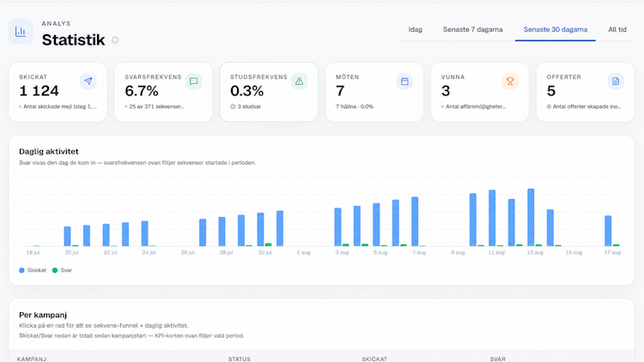Screen dimensions: 644x362
Task: Click the document icon on Offerter card
Action: click(x=616, y=81)
